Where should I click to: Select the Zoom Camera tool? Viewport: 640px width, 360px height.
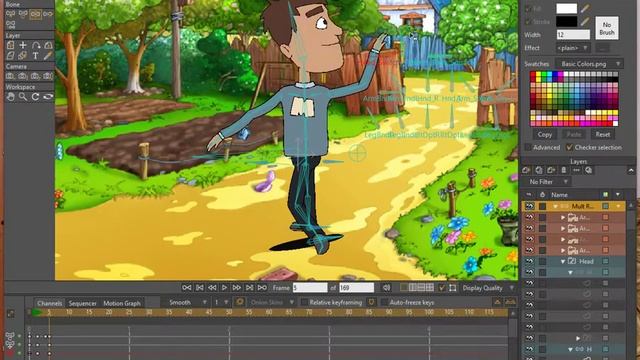(x=23, y=76)
